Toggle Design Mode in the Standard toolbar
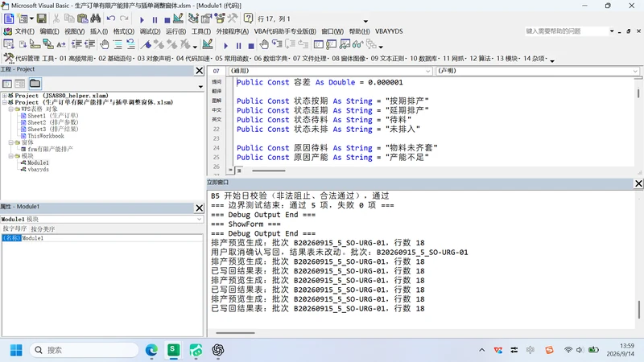 click(178, 19)
